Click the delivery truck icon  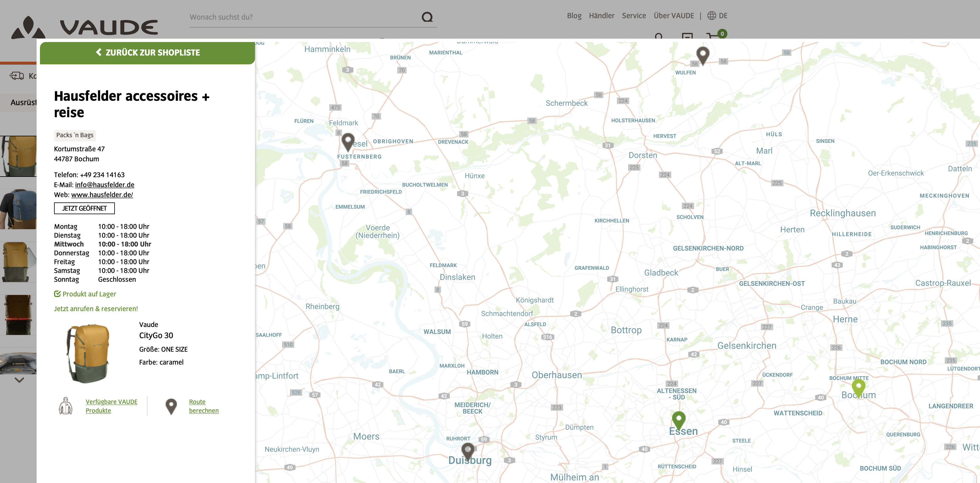pyautogui.click(x=17, y=76)
